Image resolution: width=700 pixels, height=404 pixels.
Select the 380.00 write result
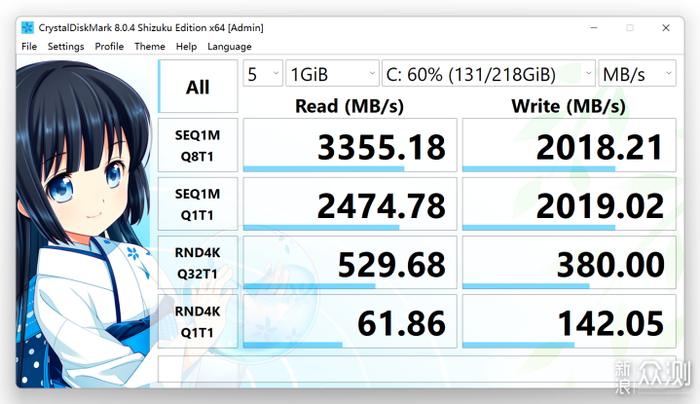[569, 262]
